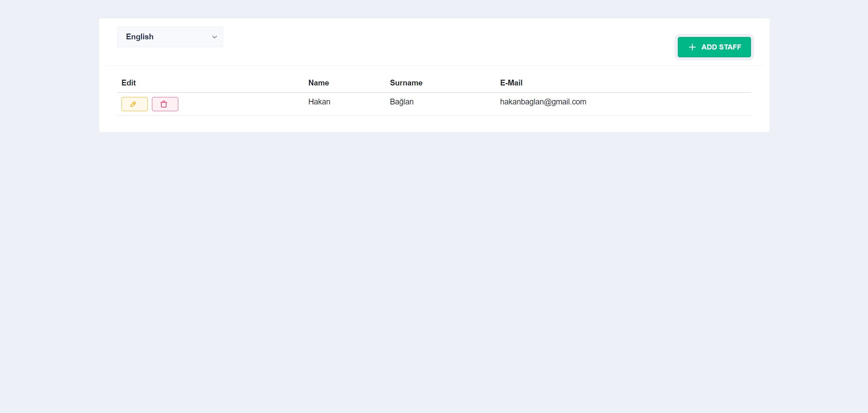Select the pencil edit icon for Hakan

[x=134, y=104]
